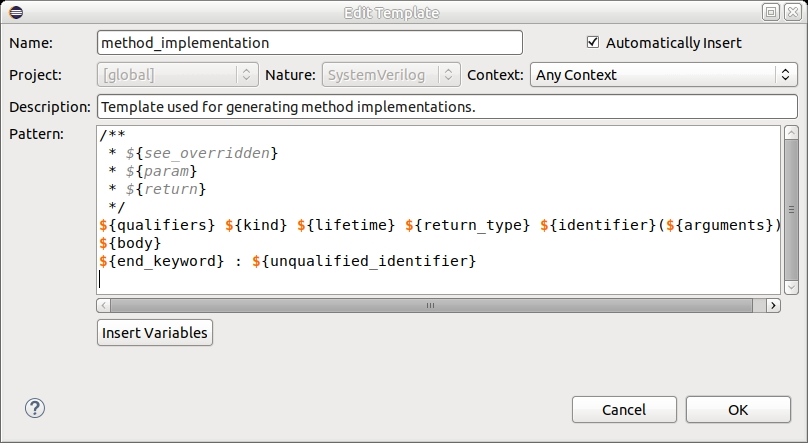Click the ${unqualified_identifier} variable
The width and height of the screenshot is (808, 443).
point(364,261)
